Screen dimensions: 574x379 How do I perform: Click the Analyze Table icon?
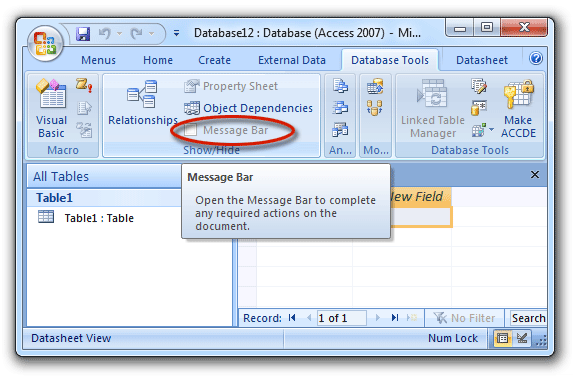coord(340,130)
